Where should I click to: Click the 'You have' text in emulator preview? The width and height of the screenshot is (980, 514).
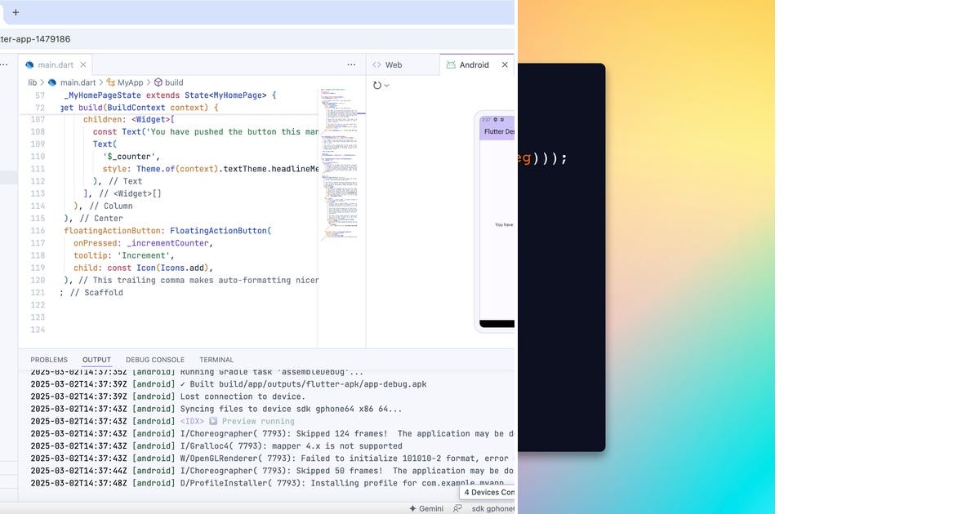pos(504,224)
